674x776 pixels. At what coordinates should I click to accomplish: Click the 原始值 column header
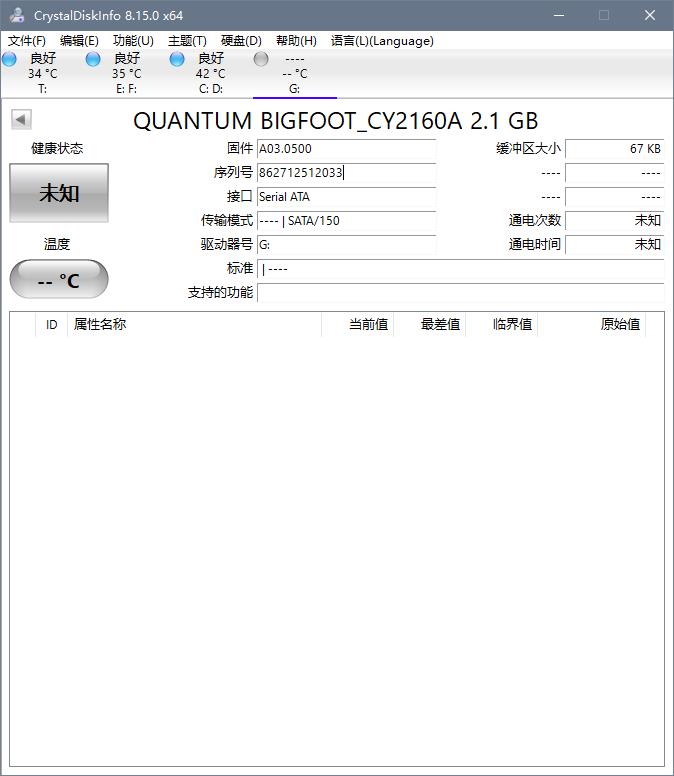coord(620,325)
